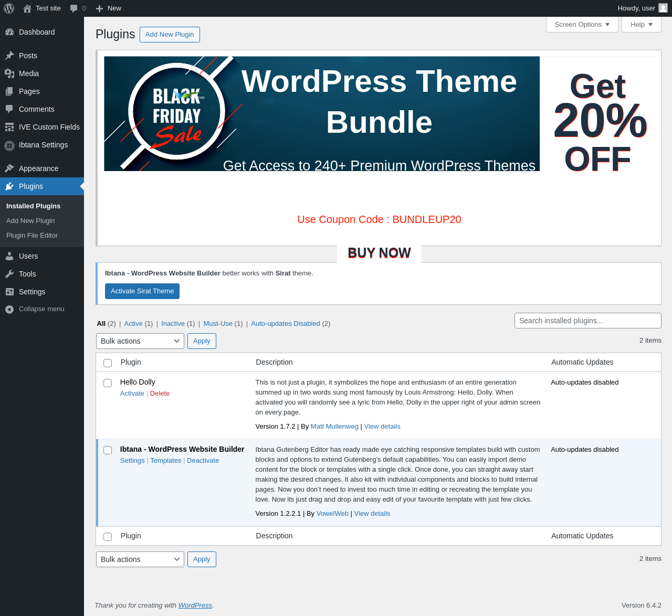Tick the select-all checkbox in table footer
This screenshot has width=672, height=616.
(x=108, y=537)
